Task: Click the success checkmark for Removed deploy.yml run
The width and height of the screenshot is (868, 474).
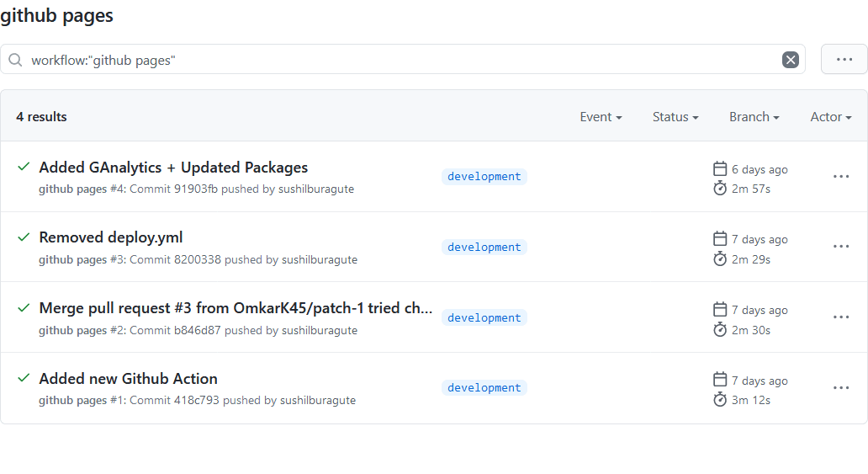Action: (24, 237)
